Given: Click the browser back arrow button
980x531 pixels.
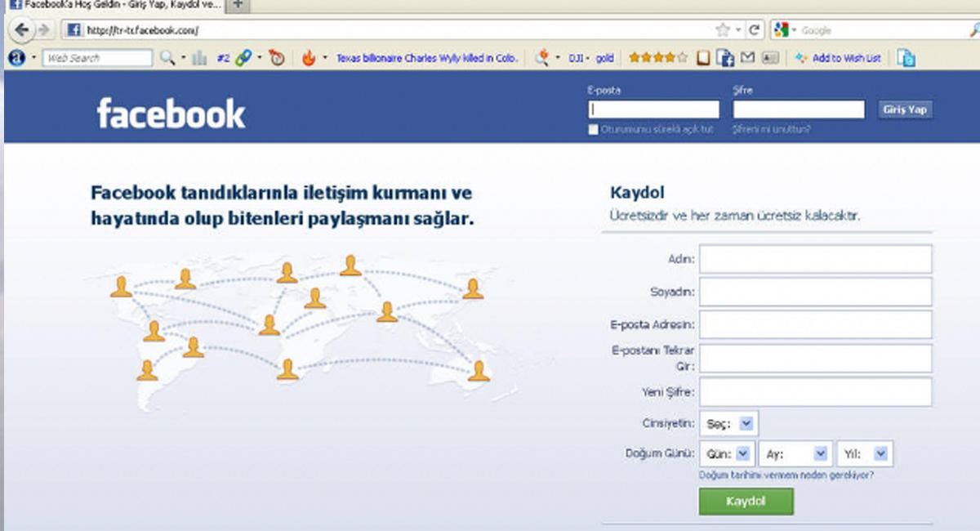Looking at the screenshot, I should tap(21, 30).
